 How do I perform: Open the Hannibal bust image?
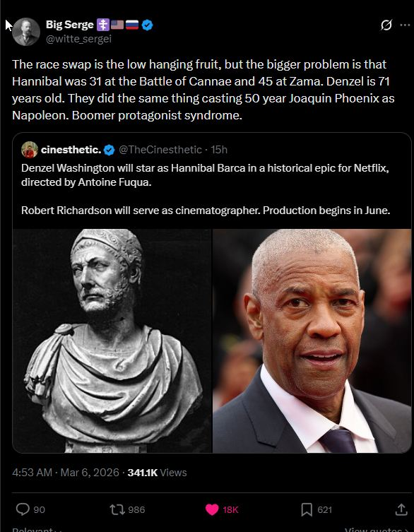[x=112, y=341]
